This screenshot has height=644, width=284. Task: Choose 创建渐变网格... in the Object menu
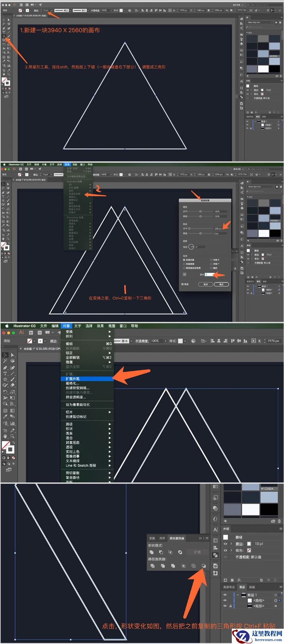tap(88, 388)
